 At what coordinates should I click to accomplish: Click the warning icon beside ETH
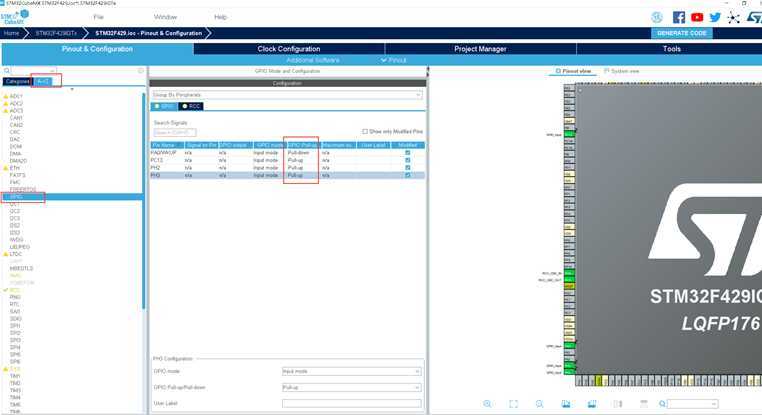pyautogui.click(x=6, y=168)
